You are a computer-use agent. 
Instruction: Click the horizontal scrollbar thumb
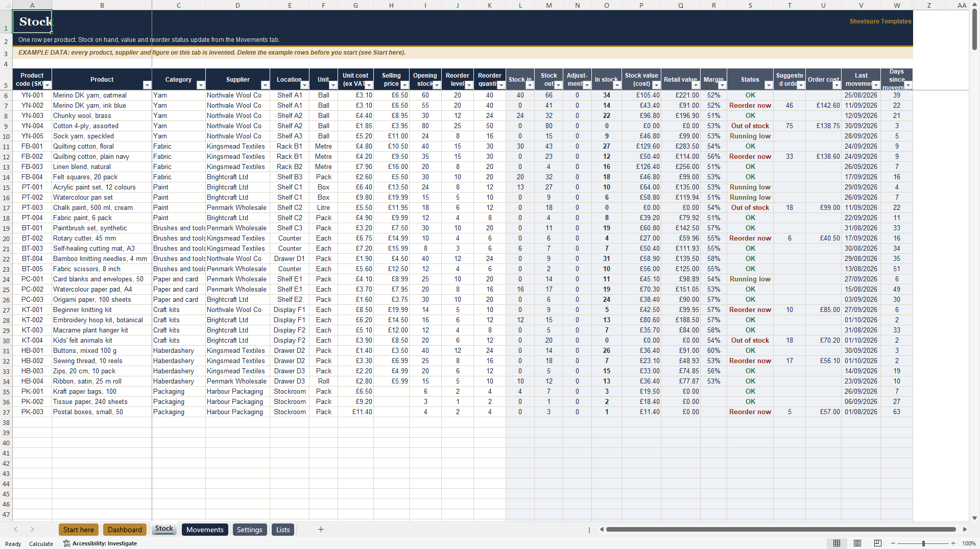(780, 530)
